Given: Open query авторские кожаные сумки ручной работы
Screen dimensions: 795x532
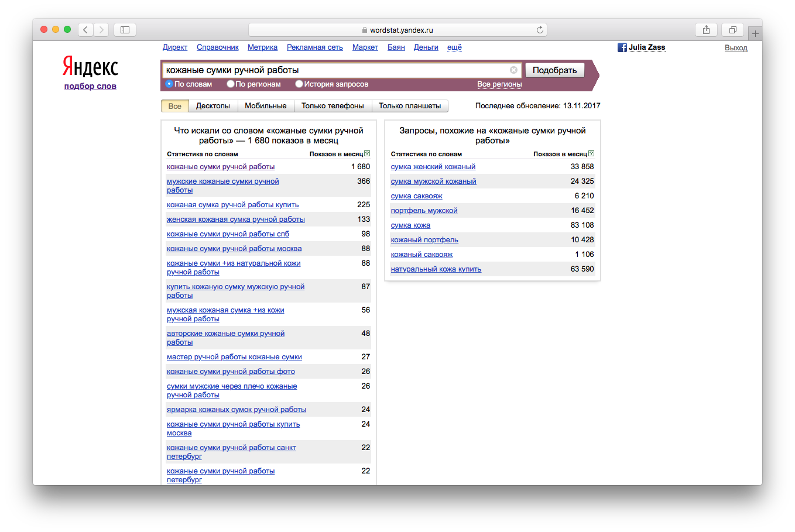Looking at the screenshot, I should point(226,338).
